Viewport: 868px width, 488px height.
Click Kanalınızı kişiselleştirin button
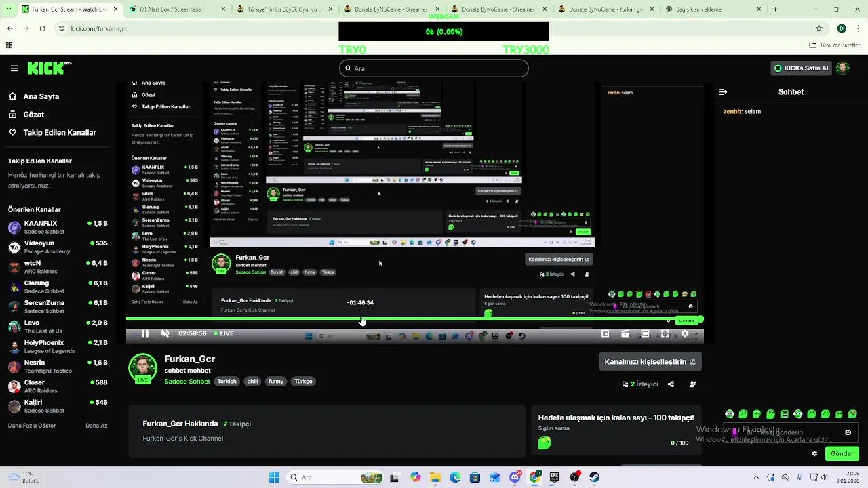click(x=650, y=361)
